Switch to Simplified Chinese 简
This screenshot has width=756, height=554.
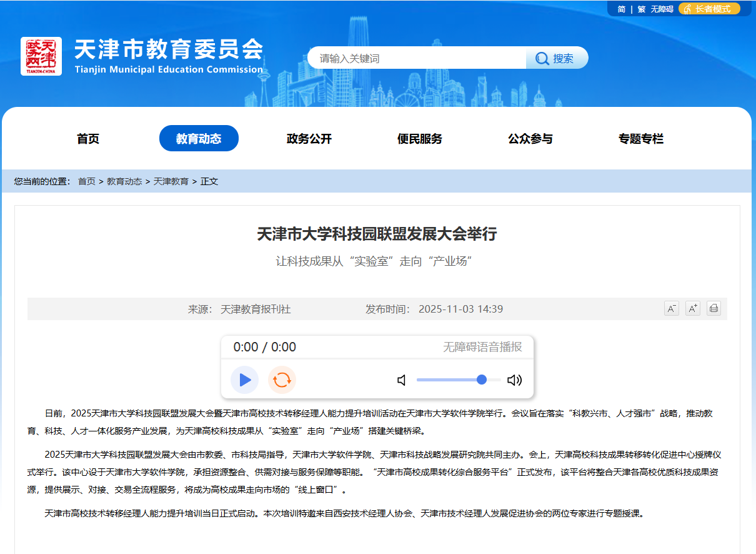622,9
